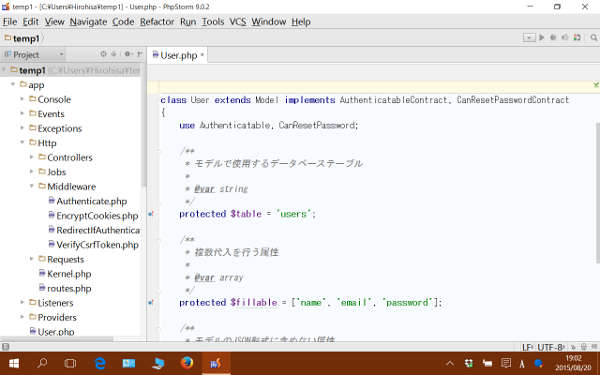Screen dimensions: 600x375
Task: Open Firefox from taskbar
Action: pyautogui.click(x=187, y=362)
